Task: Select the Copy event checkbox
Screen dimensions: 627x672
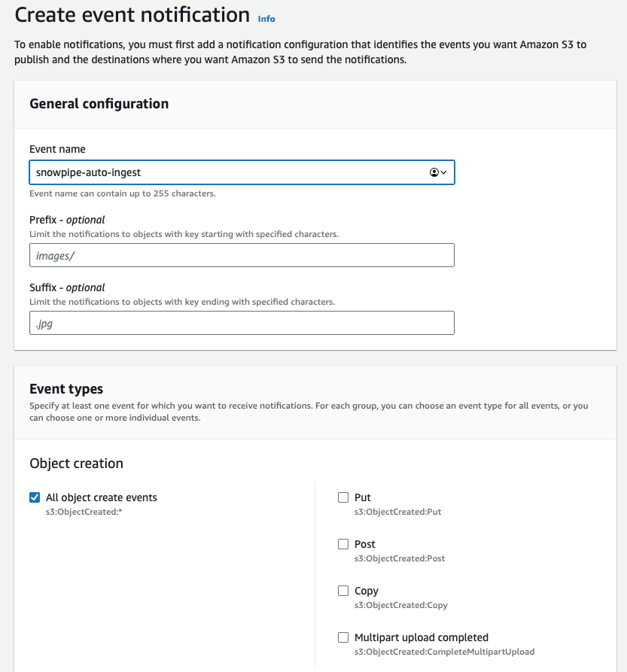Action: (343, 591)
